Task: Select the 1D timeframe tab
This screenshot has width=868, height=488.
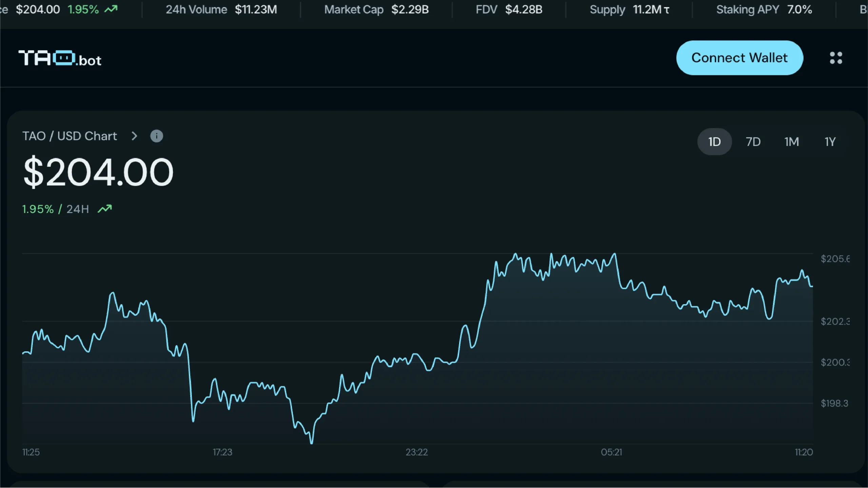Action: point(714,142)
